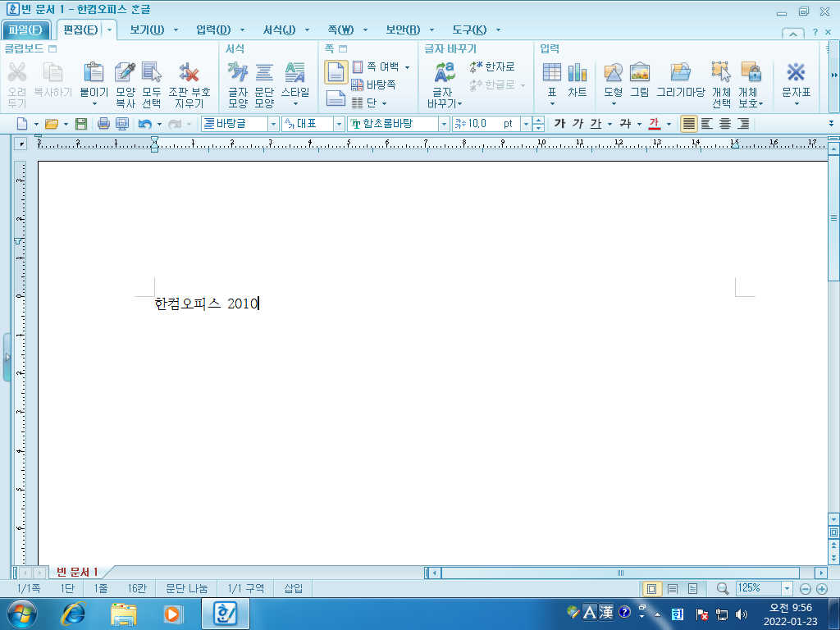Image resolution: width=840 pixels, height=630 pixels.
Task: Click the Undo arrow icon
Action: pyautogui.click(x=144, y=124)
